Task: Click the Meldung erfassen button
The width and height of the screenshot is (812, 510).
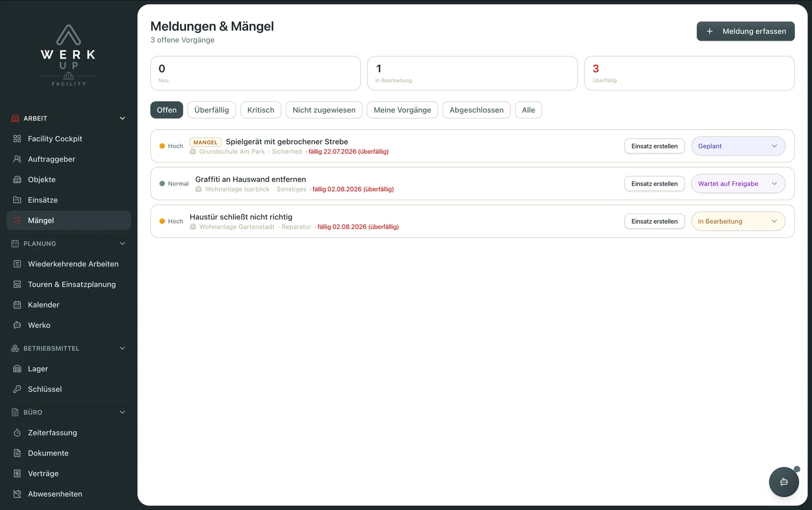Action: point(746,31)
